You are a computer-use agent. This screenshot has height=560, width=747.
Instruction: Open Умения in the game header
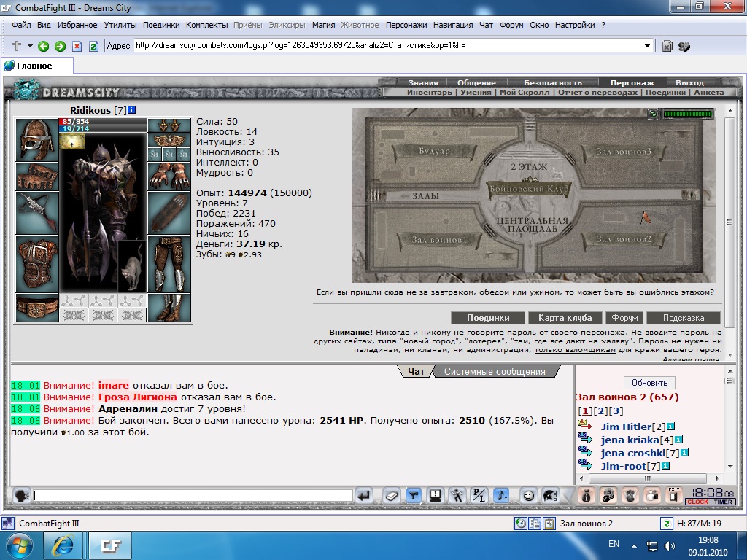(476, 93)
